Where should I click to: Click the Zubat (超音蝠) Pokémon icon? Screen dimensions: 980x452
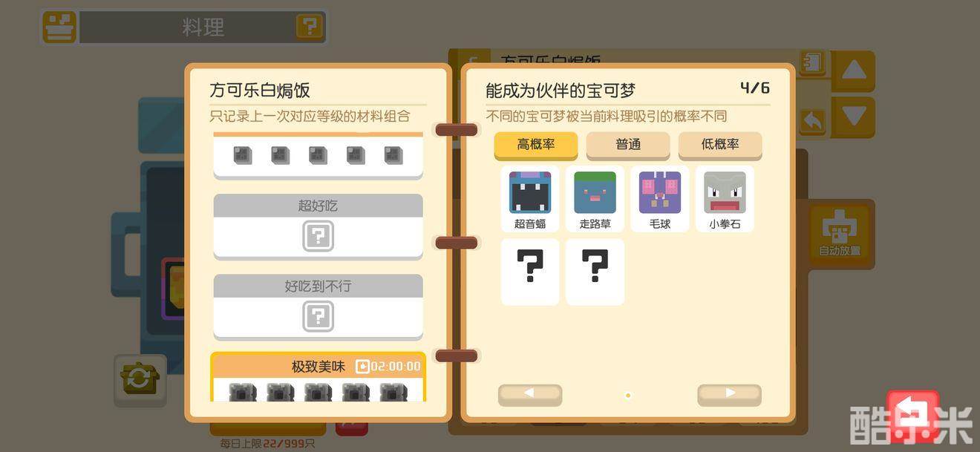pyautogui.click(x=530, y=198)
